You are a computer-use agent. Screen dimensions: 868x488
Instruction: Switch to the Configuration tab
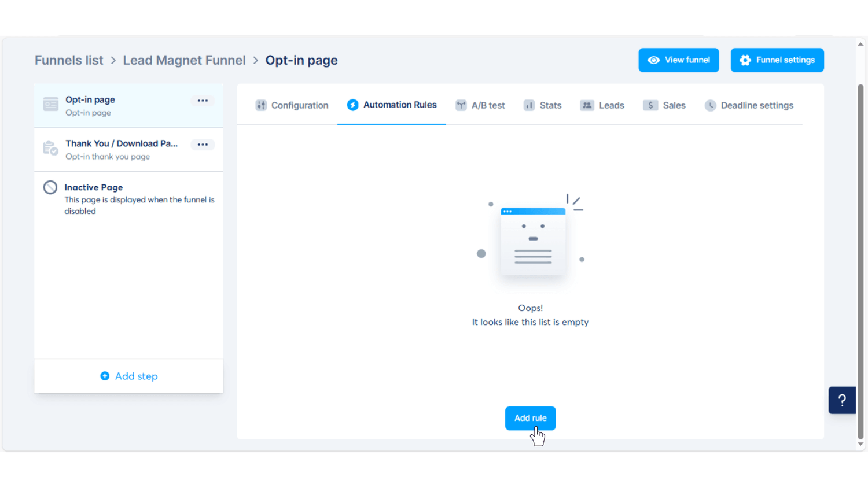[292, 105]
